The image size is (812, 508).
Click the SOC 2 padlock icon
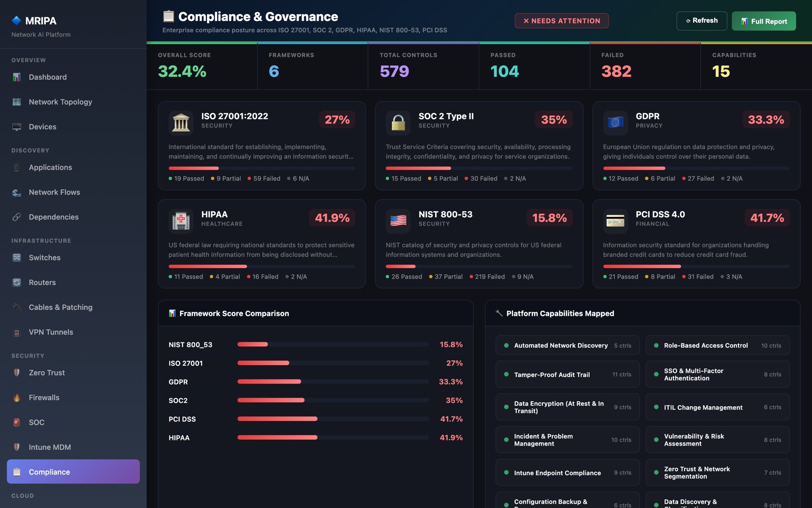click(398, 123)
